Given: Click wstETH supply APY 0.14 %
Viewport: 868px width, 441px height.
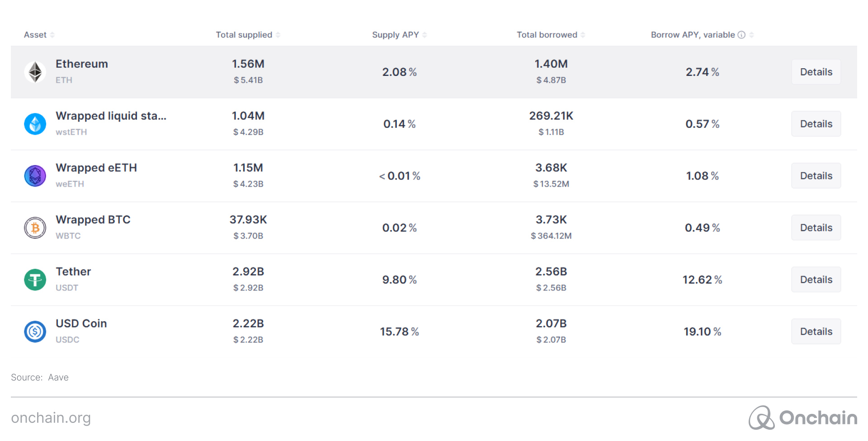Looking at the screenshot, I should point(400,124).
